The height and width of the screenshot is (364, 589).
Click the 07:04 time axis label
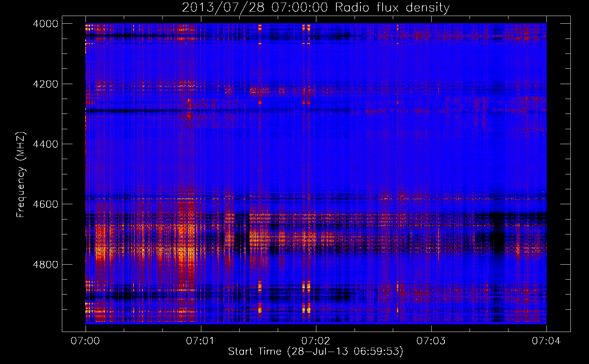(x=546, y=341)
